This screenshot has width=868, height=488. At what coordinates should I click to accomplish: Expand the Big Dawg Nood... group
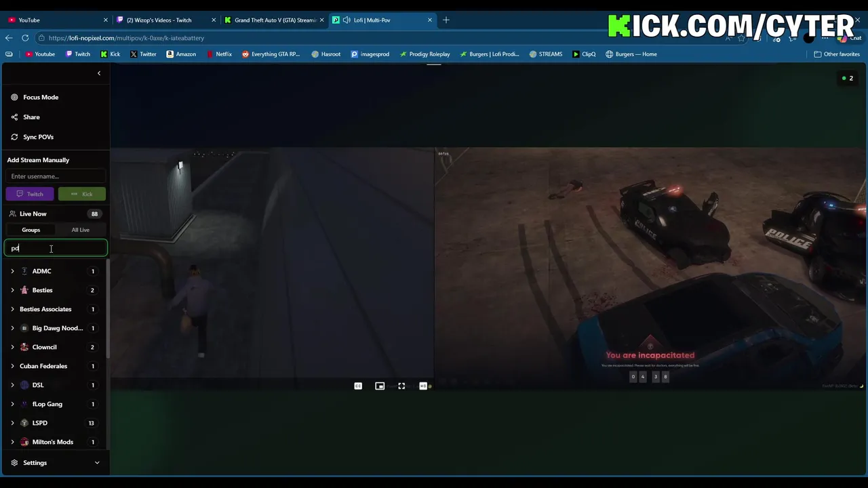pos(12,328)
